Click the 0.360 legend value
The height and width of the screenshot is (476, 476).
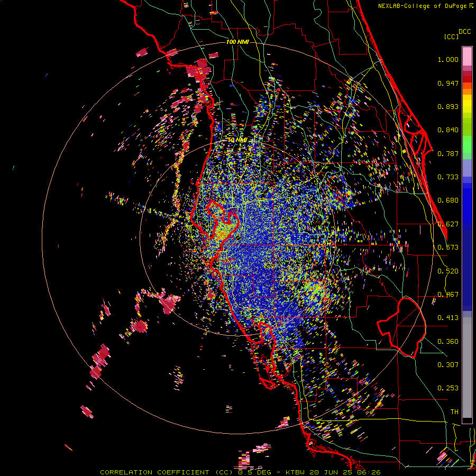point(448,342)
